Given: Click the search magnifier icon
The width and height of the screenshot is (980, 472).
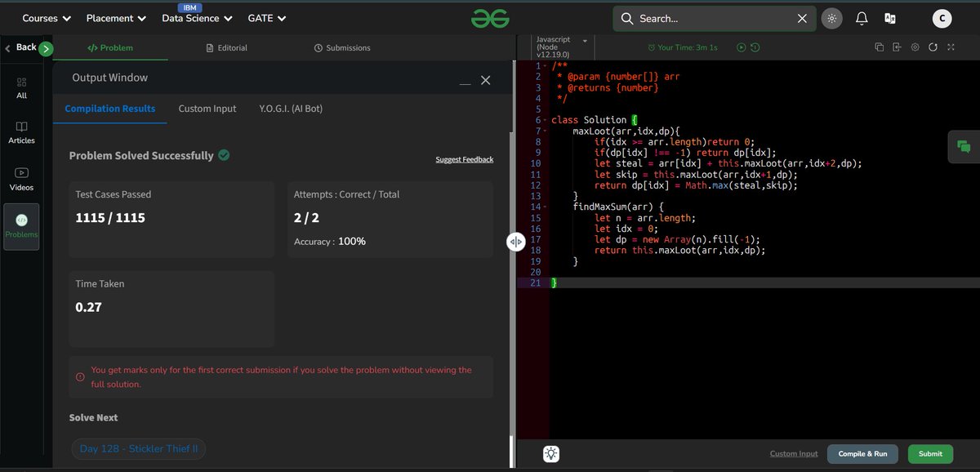Looking at the screenshot, I should coord(626,18).
